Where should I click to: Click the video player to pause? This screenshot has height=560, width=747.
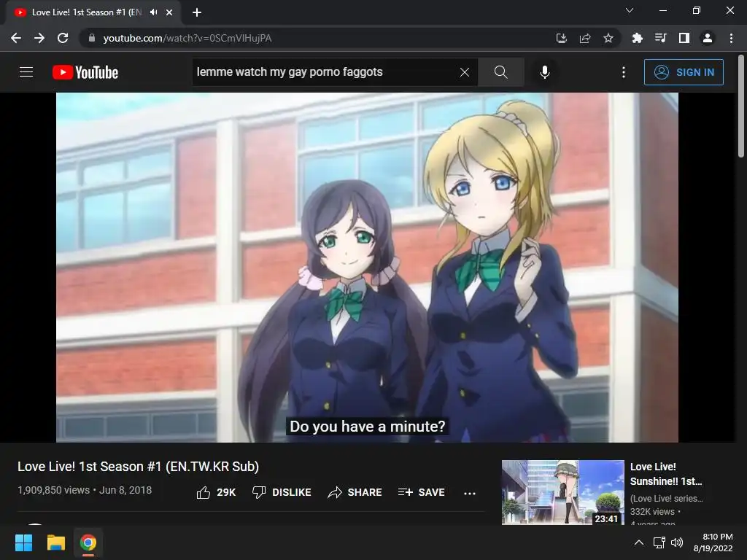(368, 267)
